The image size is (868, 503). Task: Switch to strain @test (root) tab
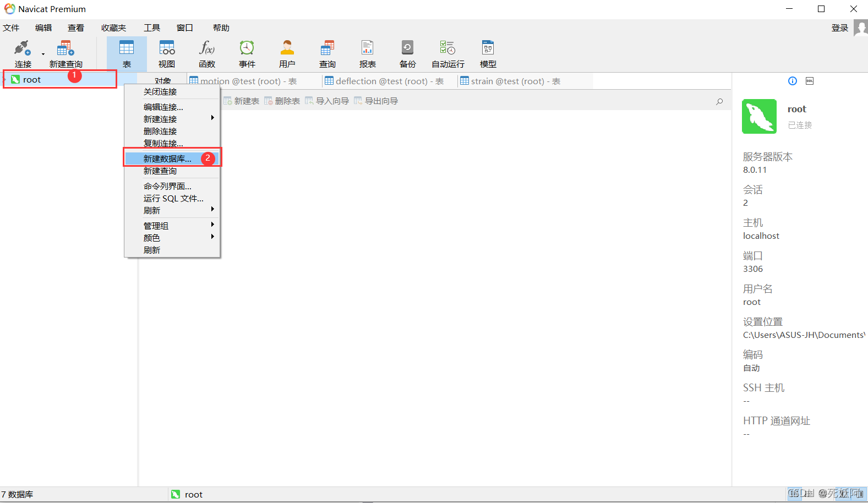click(526, 81)
